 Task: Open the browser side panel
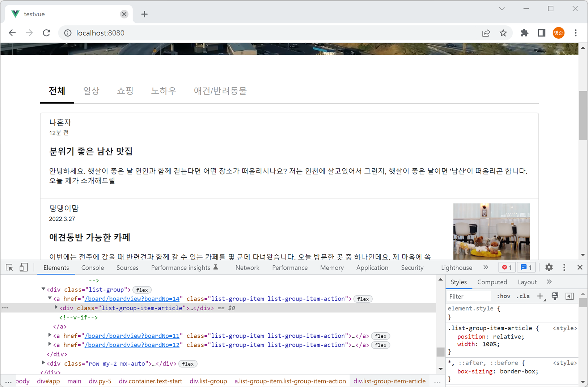tap(541, 33)
